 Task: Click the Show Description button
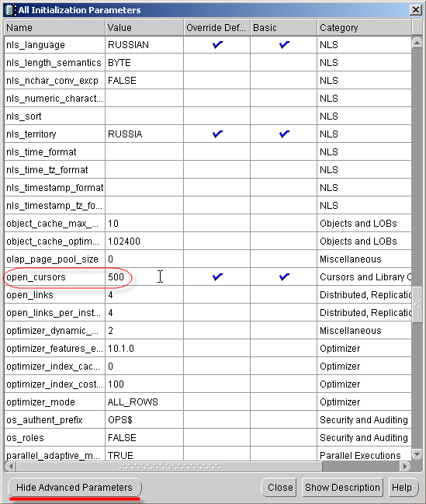tap(342, 487)
